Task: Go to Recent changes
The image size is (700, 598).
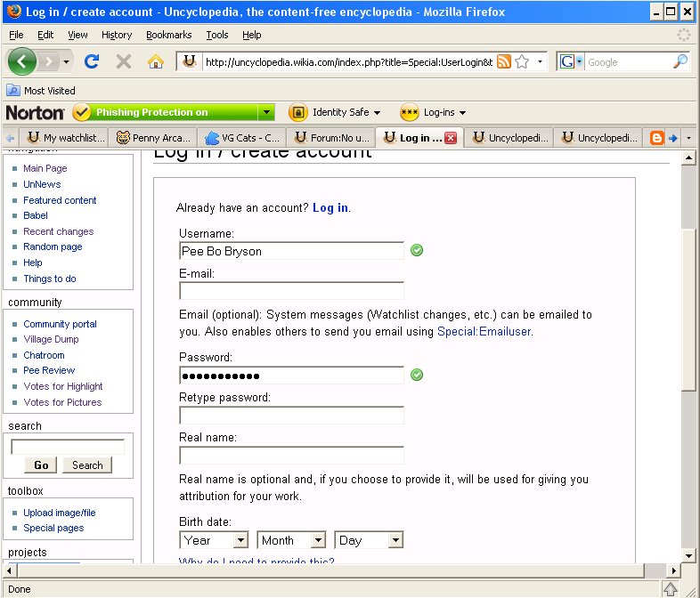Action: pos(59,231)
